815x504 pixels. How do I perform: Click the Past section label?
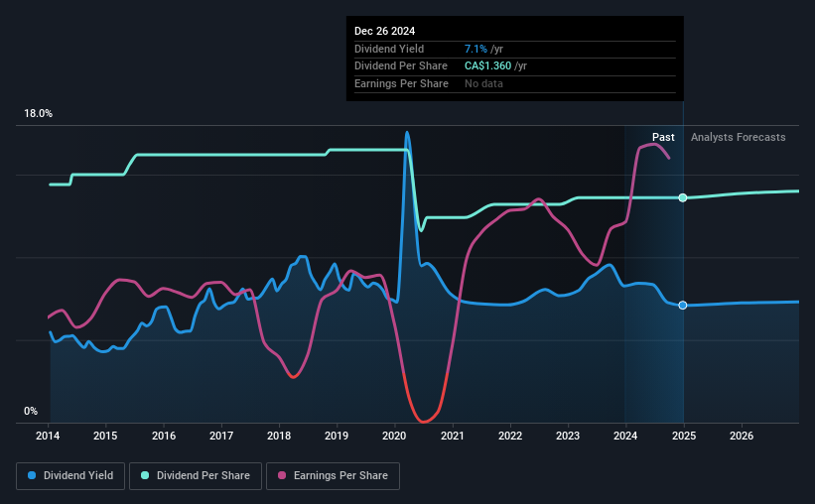[x=663, y=137]
